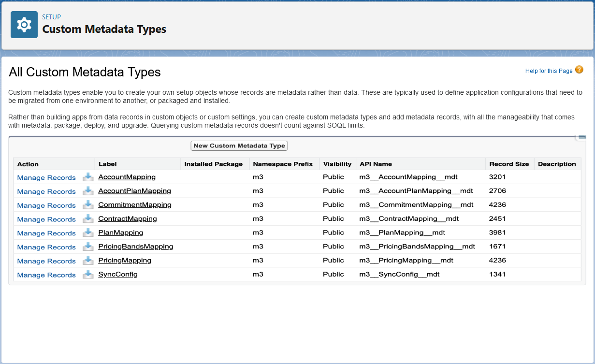
Task: Click the download icon for ContractMapping
Action: click(88, 219)
